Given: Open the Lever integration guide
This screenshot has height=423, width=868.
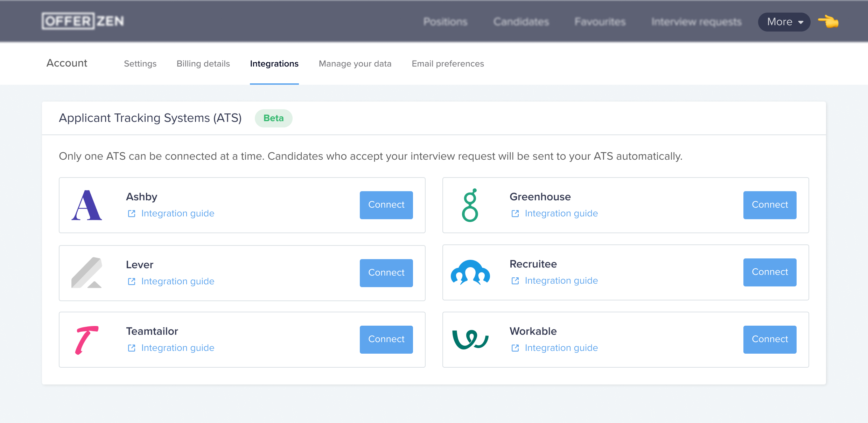Looking at the screenshot, I should pos(177,281).
